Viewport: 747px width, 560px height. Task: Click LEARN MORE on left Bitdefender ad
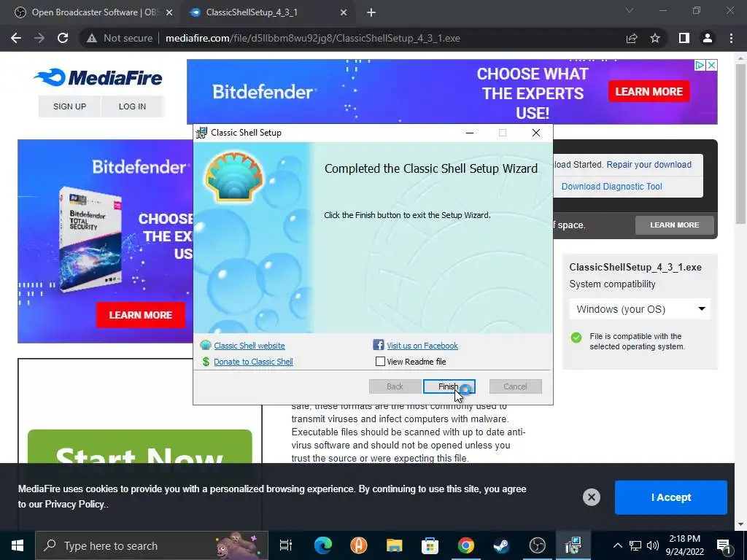pos(141,315)
